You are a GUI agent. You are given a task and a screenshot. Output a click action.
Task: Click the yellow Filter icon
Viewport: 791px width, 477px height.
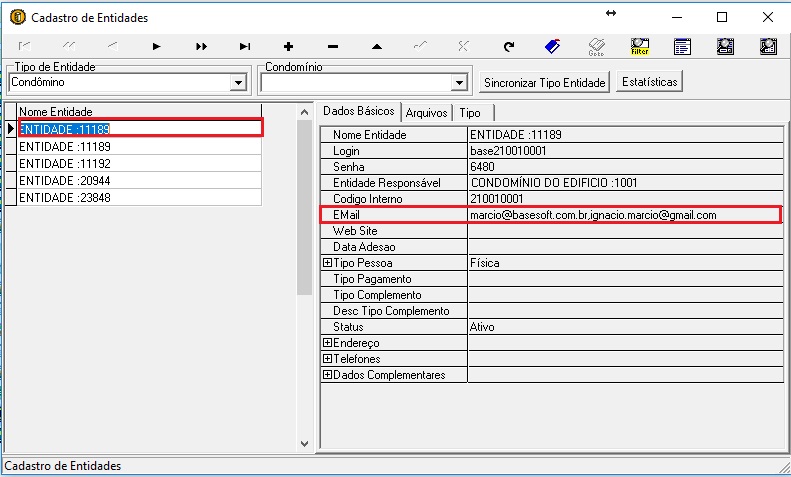(640, 46)
